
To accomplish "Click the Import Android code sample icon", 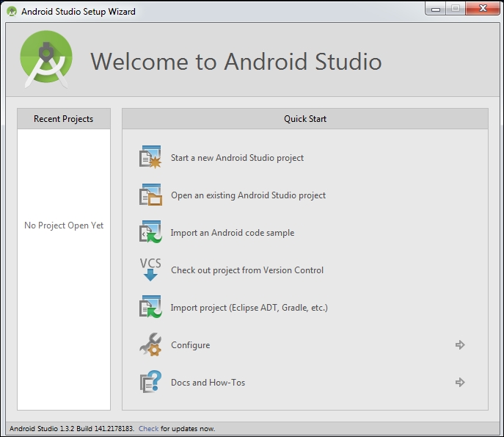I will [150, 232].
